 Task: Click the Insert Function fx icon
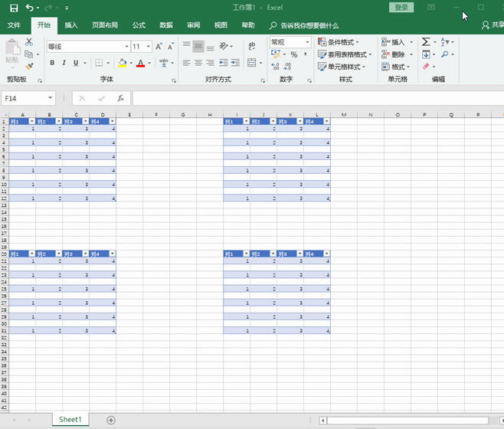point(120,98)
